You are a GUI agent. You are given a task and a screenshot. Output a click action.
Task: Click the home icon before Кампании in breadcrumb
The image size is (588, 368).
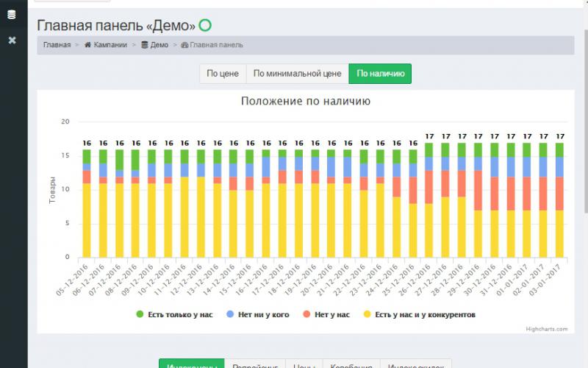pyautogui.click(x=88, y=45)
